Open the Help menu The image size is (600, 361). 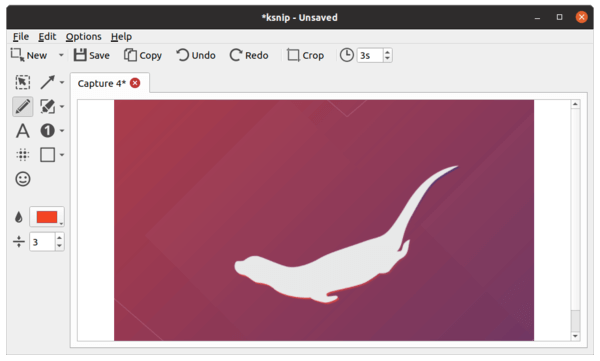tap(121, 37)
